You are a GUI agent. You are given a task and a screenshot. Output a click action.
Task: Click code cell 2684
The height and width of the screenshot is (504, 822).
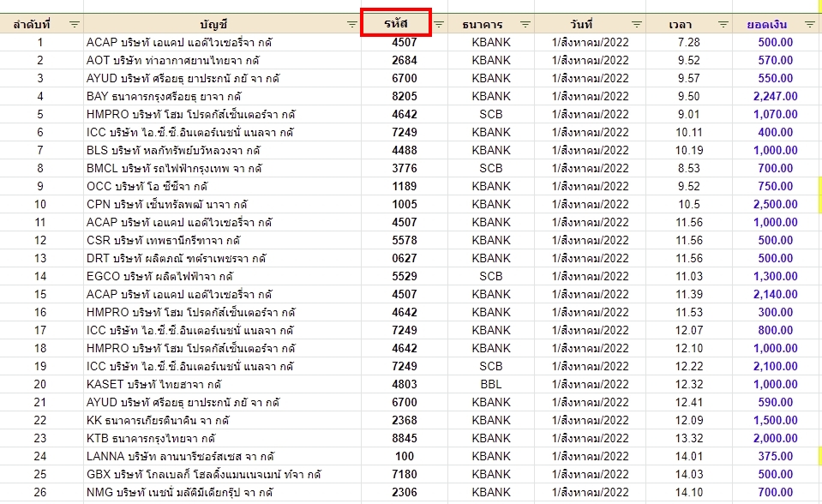pyautogui.click(x=405, y=60)
